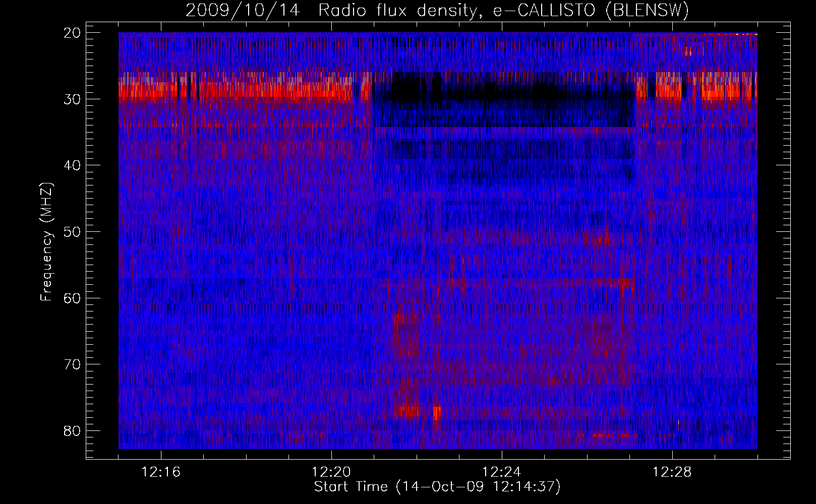Click the 40 frequency tick label
Viewport: 816px width, 504px height.
tap(72, 165)
